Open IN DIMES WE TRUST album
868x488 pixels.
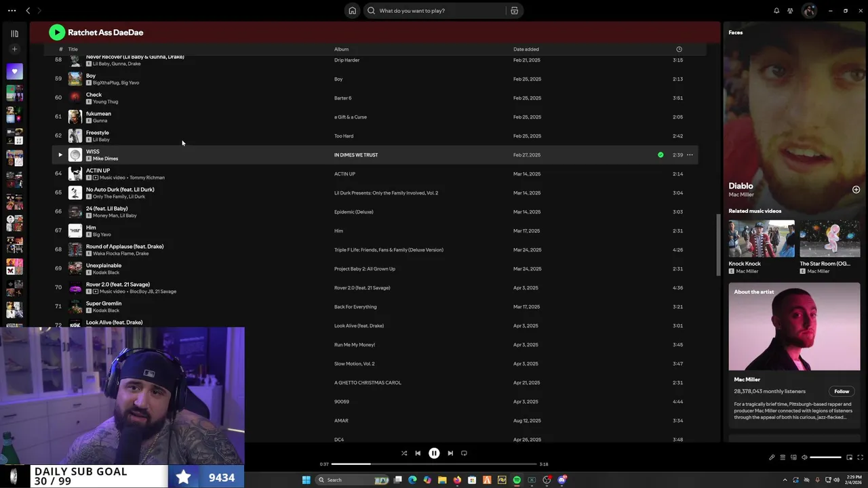click(356, 155)
